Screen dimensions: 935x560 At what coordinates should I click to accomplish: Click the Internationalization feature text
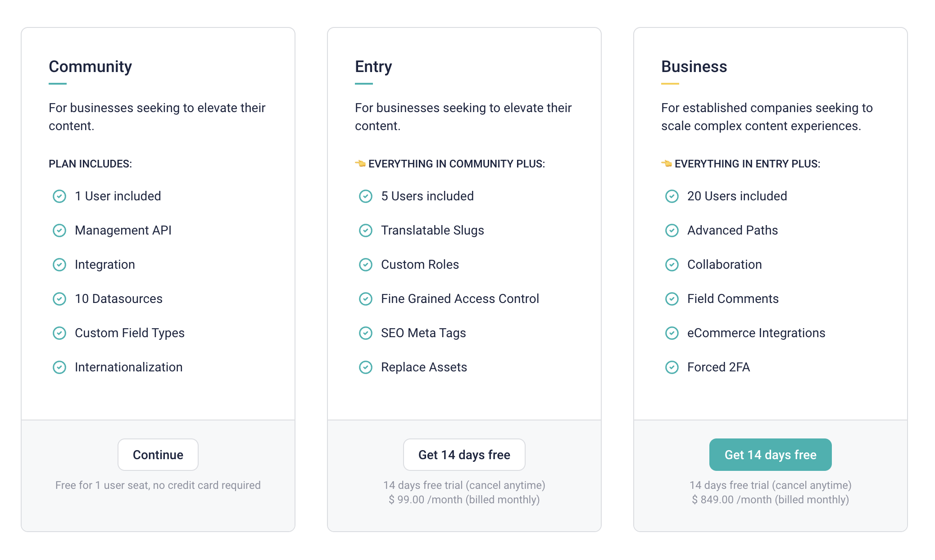[128, 367]
